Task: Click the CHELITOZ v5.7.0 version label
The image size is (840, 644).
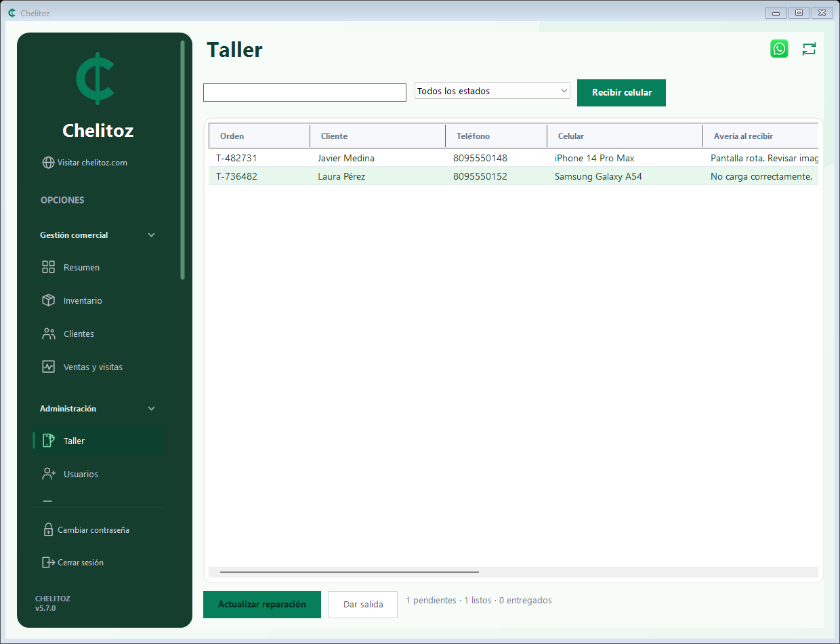Action: (x=53, y=603)
